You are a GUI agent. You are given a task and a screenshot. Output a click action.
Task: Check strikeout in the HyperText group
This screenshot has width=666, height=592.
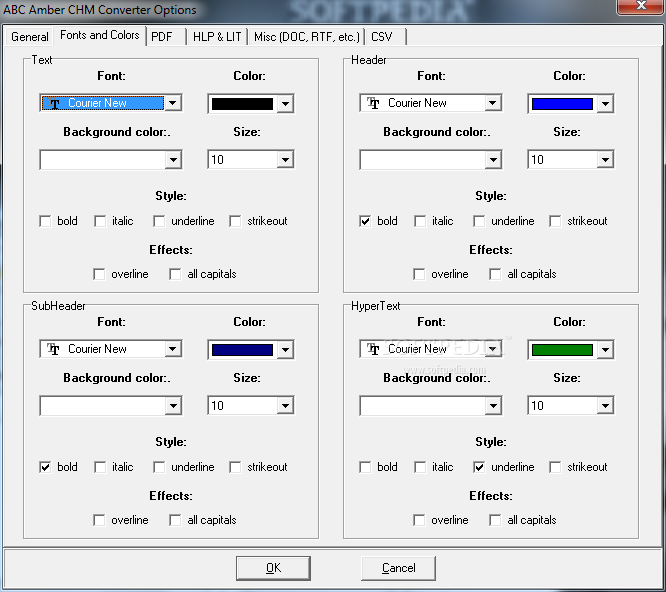point(555,467)
